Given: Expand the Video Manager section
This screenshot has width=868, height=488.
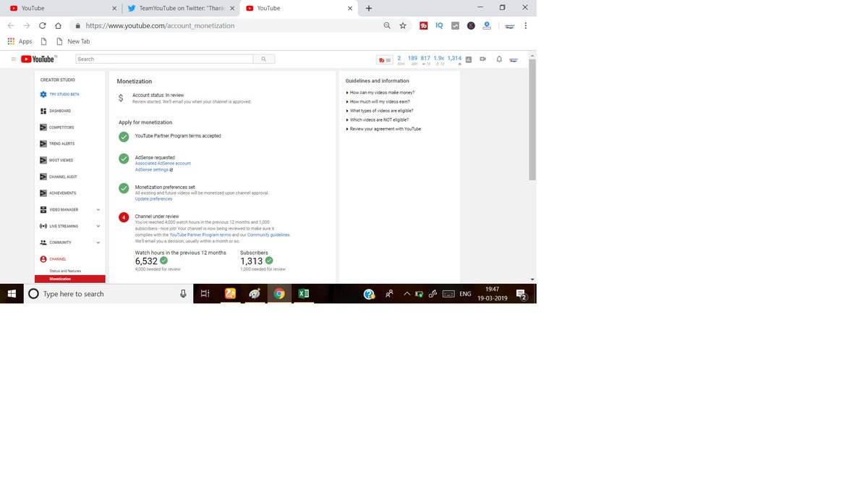Looking at the screenshot, I should pos(98,209).
